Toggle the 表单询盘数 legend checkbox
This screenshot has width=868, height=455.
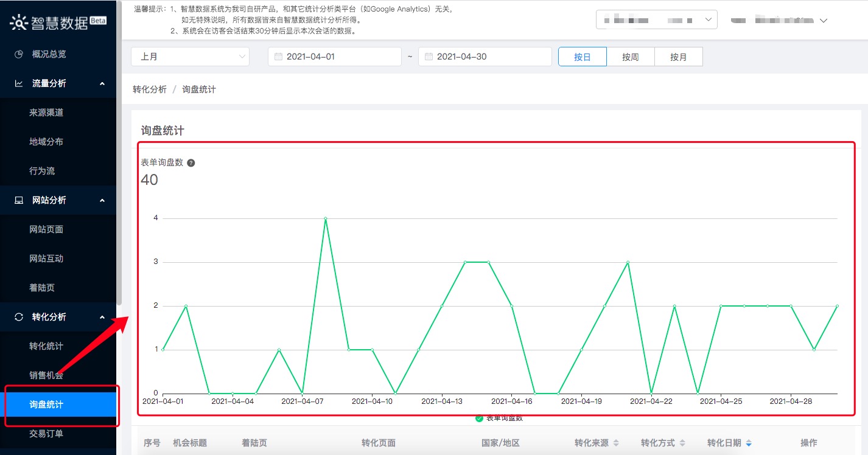coord(479,419)
